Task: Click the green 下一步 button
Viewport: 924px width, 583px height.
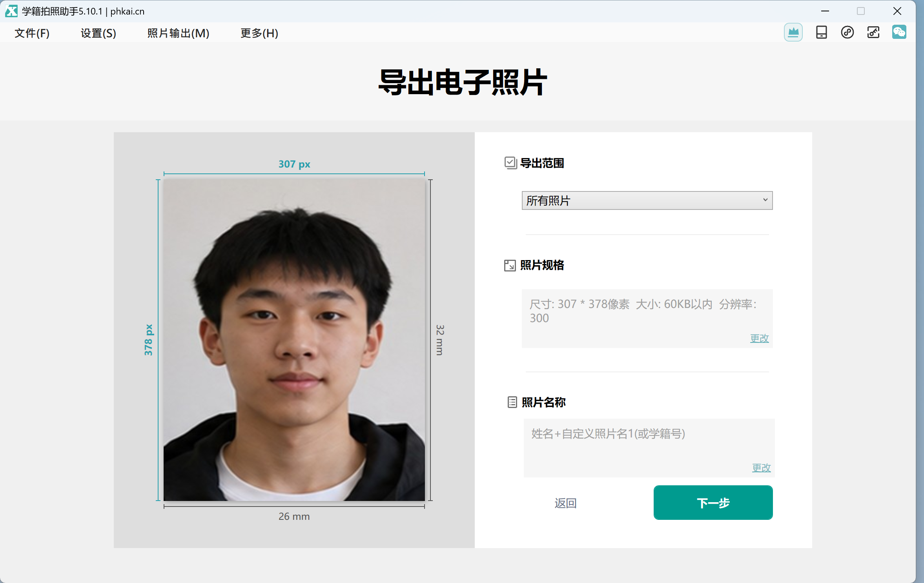Action: tap(713, 503)
